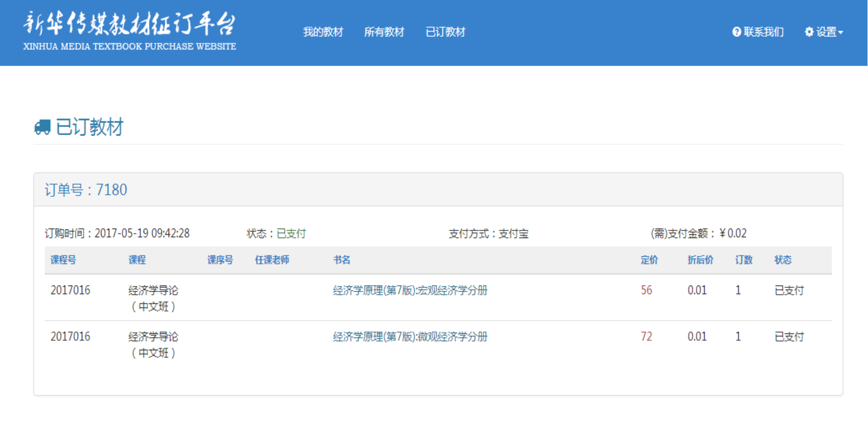This screenshot has width=868, height=424.
Task: Open the 微观经济学分册 book link
Action: [x=410, y=337]
